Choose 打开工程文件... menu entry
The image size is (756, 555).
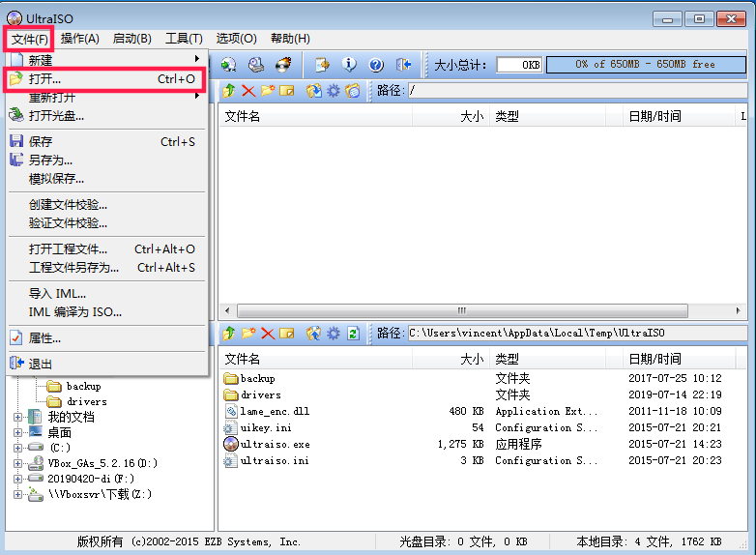[x=106, y=249]
